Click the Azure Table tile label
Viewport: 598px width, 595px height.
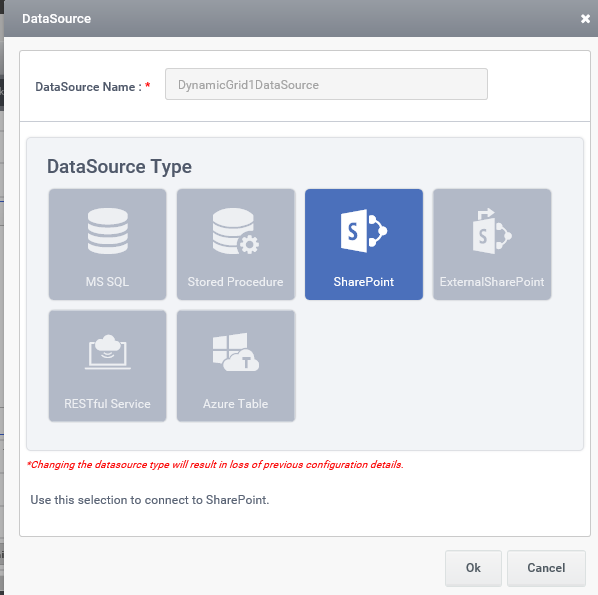click(236, 404)
